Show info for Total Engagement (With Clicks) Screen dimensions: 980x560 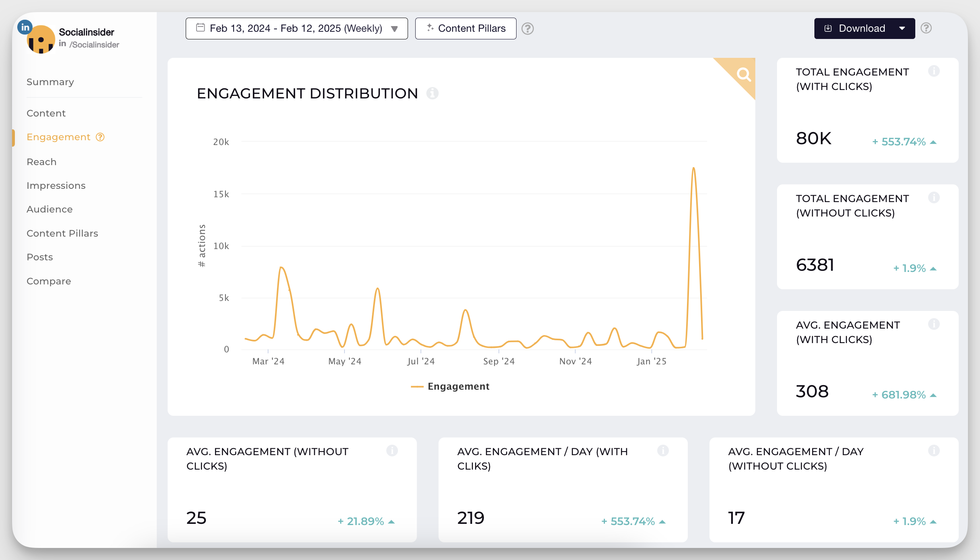[x=934, y=71]
